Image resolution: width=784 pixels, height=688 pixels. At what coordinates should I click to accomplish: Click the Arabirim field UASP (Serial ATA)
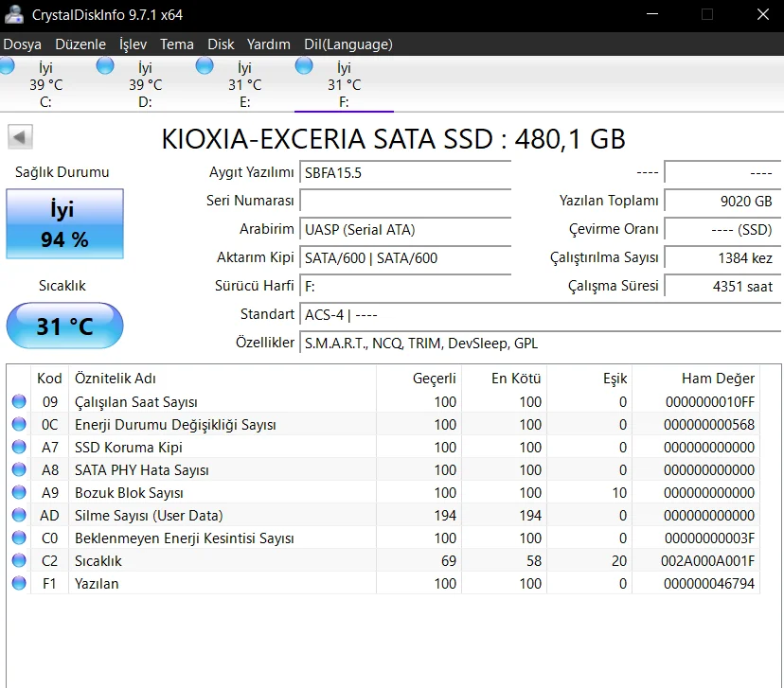point(405,230)
